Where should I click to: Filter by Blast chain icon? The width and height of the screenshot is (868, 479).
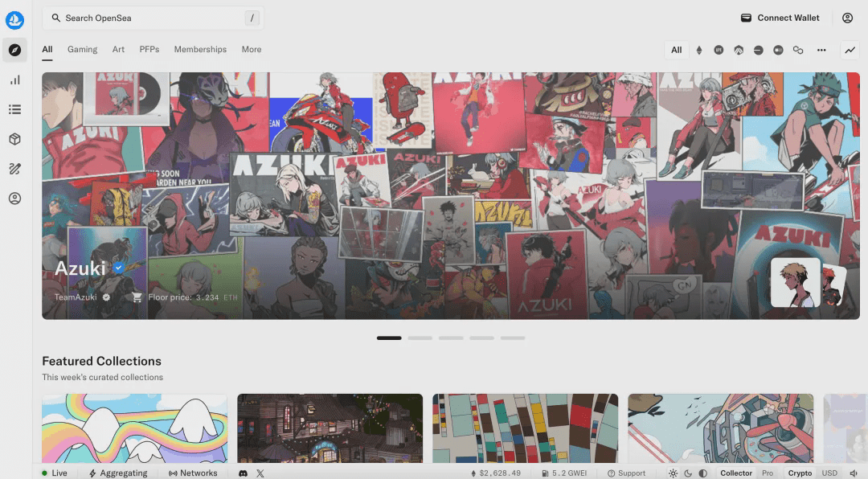tap(778, 50)
